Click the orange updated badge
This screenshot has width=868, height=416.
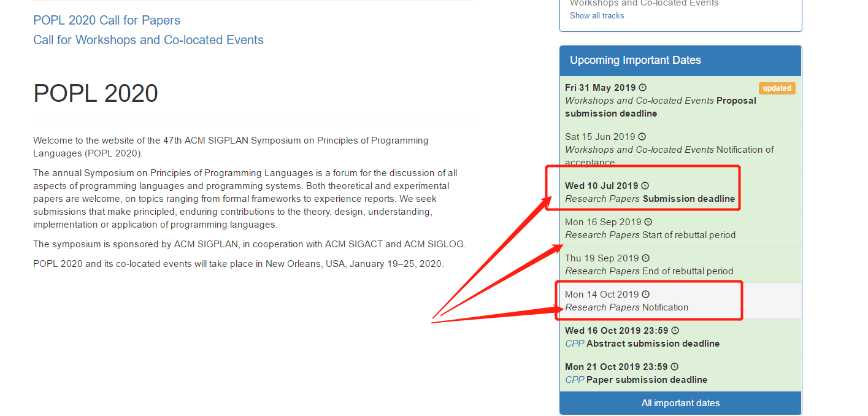coord(777,88)
